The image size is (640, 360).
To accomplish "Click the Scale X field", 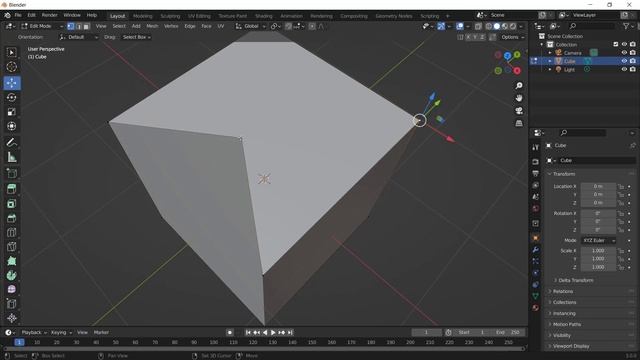I will click(x=598, y=251).
